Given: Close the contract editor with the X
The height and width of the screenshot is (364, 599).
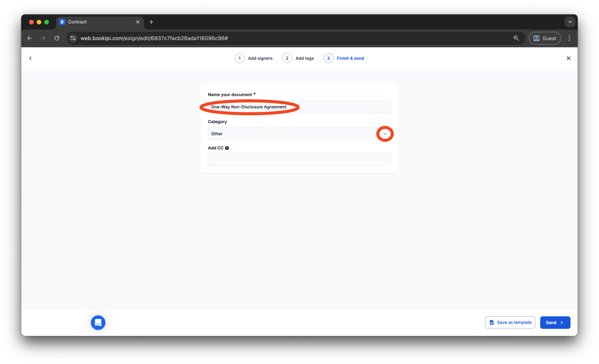Looking at the screenshot, I should click(x=568, y=58).
